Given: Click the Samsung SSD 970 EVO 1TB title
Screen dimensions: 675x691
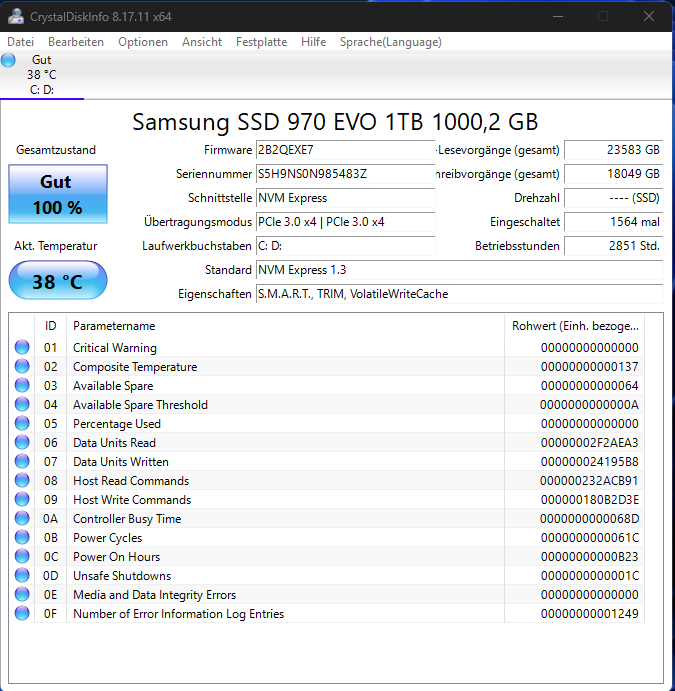Looking at the screenshot, I should (335, 122).
